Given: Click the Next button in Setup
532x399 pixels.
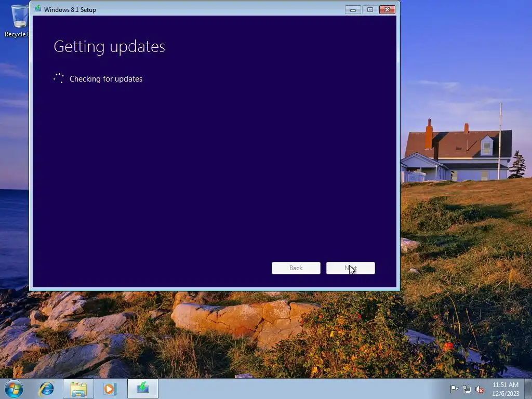Looking at the screenshot, I should (x=351, y=268).
